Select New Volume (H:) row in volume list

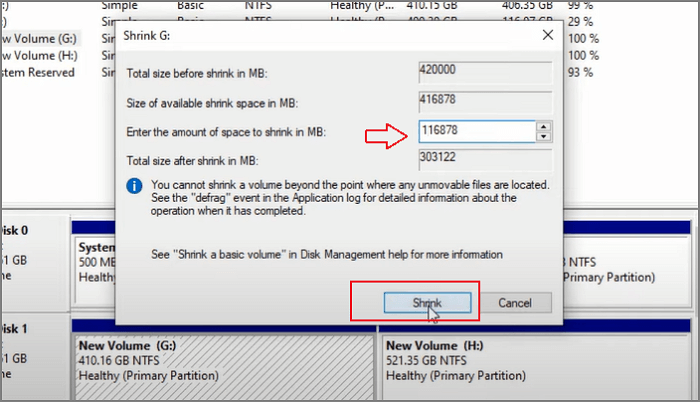[x=39, y=56]
